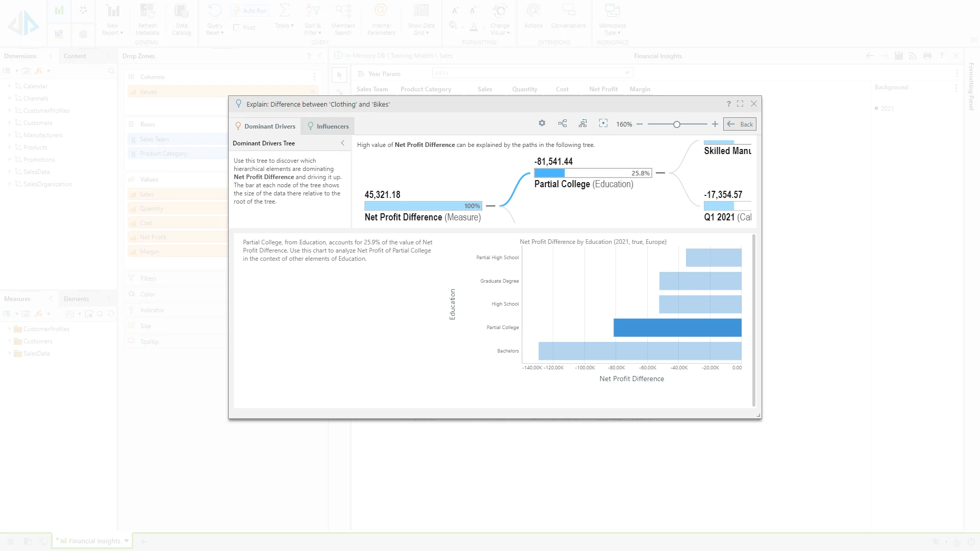
Task: Toggle the Pivot checkbox in ribbon
Action: [237, 28]
